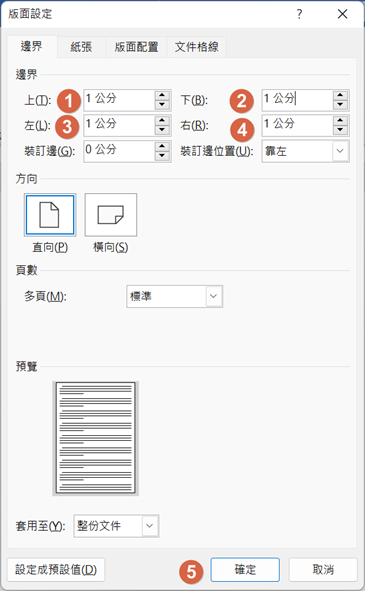Increase the 右 right margin with up arrow

[340, 121]
